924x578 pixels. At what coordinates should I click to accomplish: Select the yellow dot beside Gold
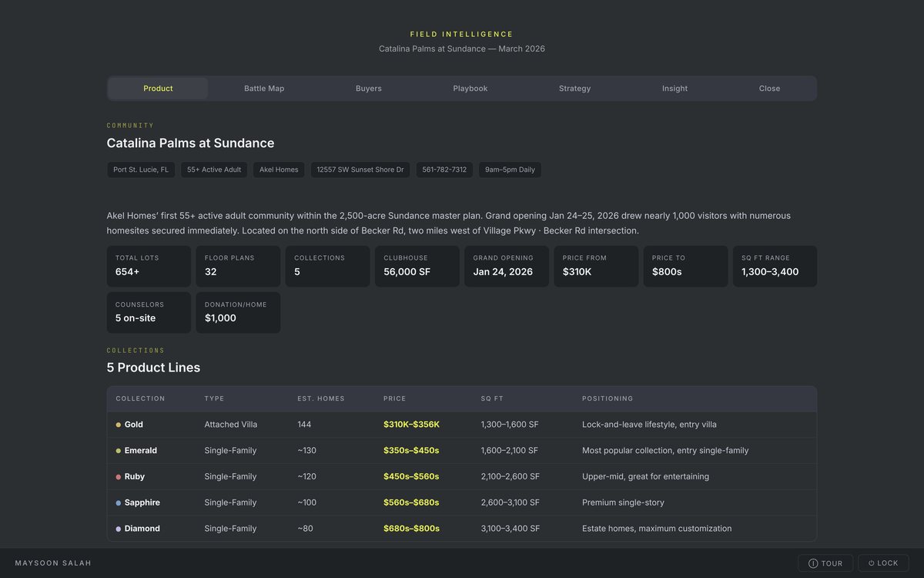[119, 425]
